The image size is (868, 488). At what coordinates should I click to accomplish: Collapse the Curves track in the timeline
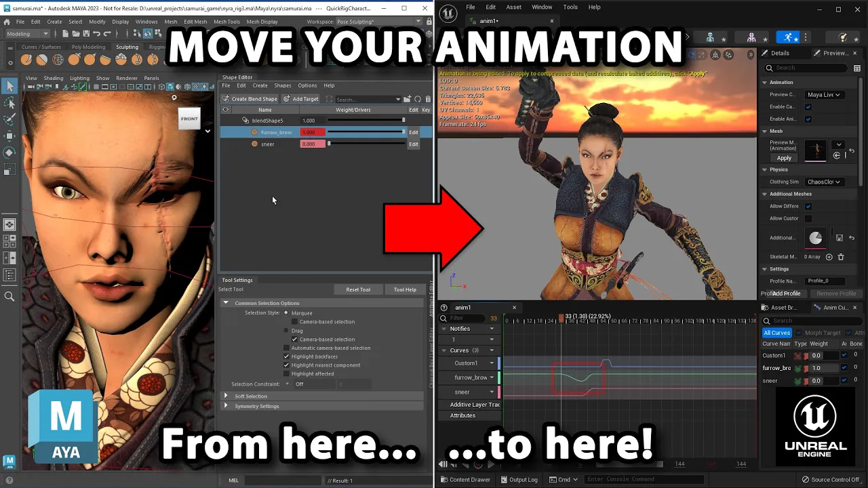tap(444, 350)
